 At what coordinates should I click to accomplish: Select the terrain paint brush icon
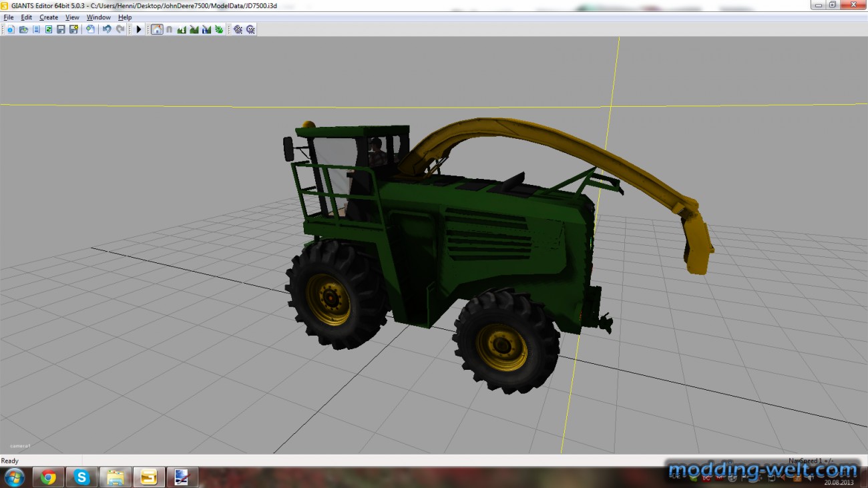click(194, 29)
